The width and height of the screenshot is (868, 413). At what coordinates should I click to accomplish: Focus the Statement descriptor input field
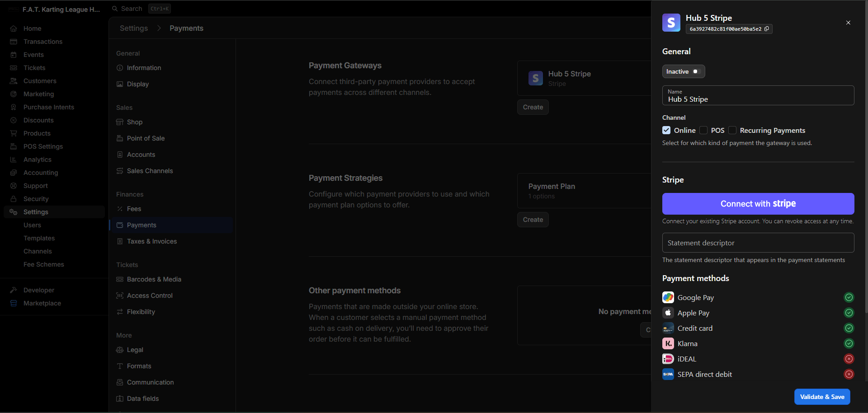point(758,243)
